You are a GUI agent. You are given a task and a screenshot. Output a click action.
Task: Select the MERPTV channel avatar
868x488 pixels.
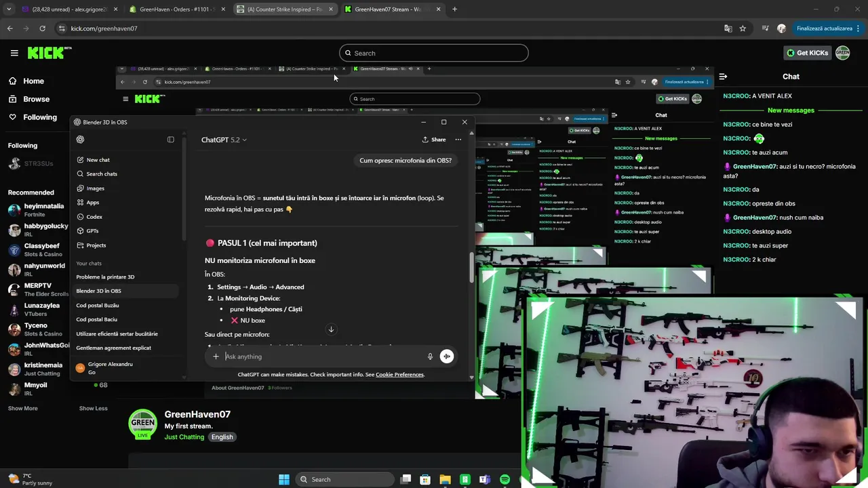pyautogui.click(x=14, y=289)
